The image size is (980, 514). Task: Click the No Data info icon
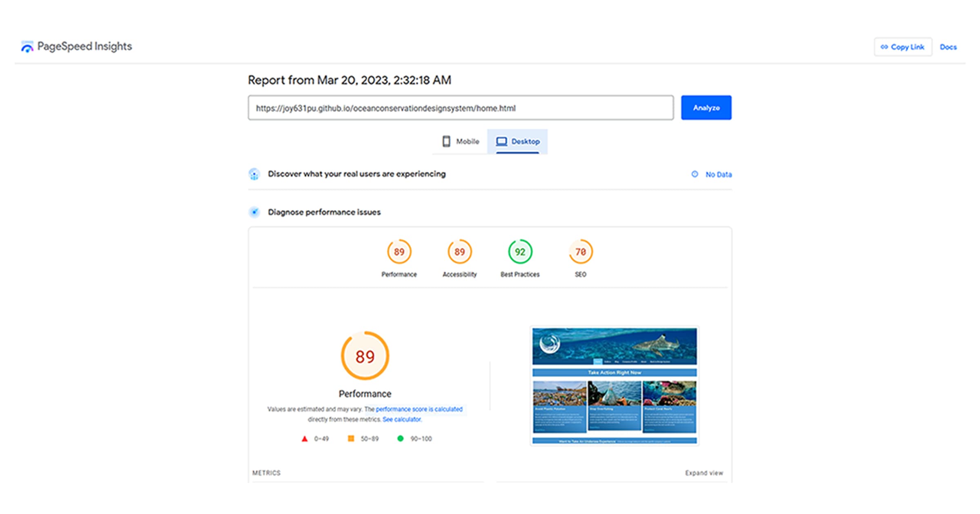click(694, 174)
